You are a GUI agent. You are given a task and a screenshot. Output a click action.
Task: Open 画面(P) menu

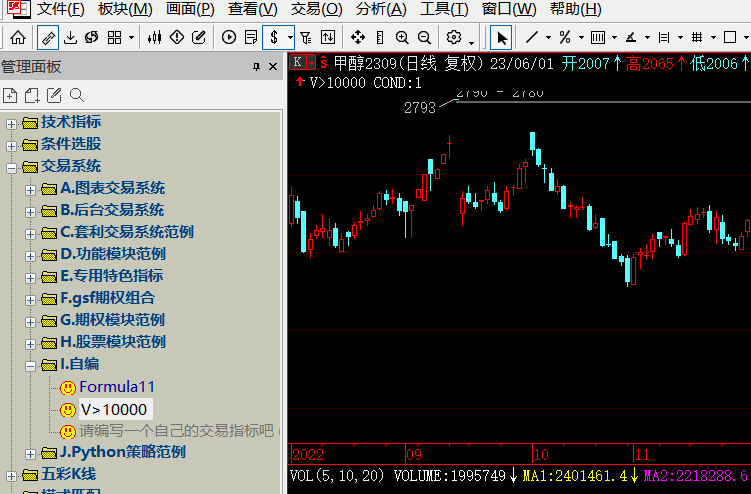pyautogui.click(x=190, y=9)
